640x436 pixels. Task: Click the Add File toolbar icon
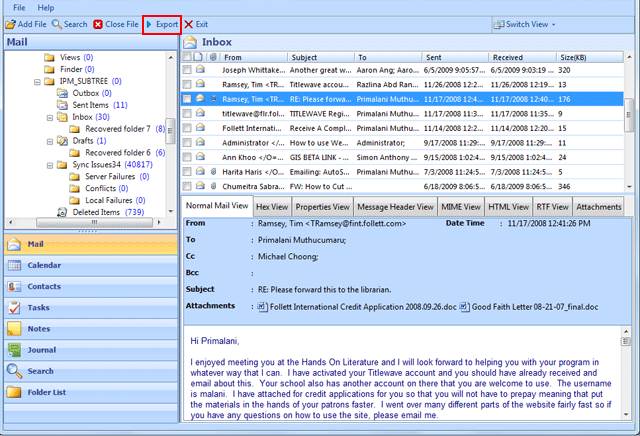11,24
